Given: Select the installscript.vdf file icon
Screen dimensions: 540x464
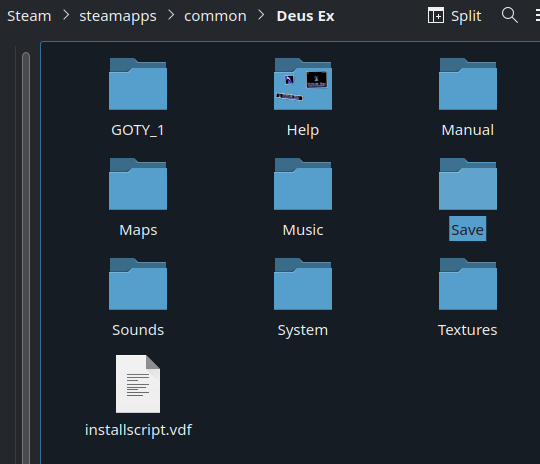Looking at the screenshot, I should [x=138, y=384].
